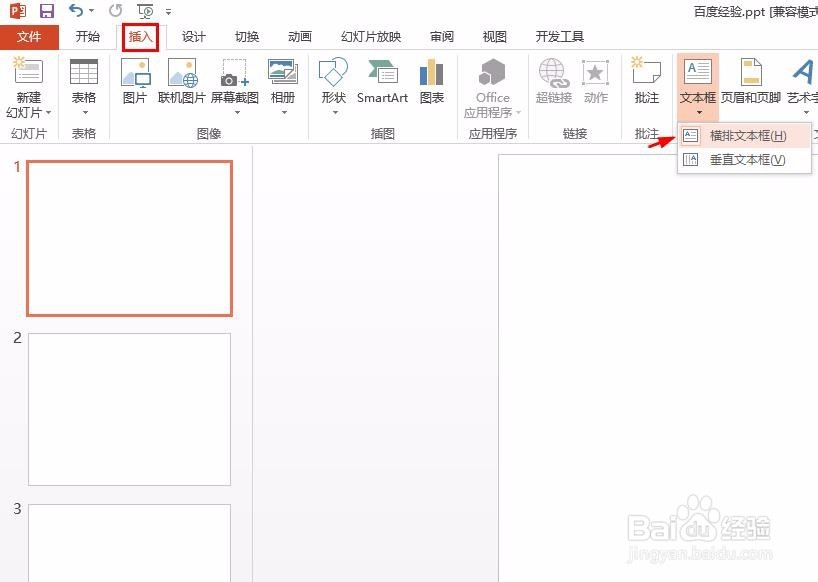This screenshot has width=818, height=582.
Task: Click 屏幕截图 Screenshot icon
Action: 235,73
